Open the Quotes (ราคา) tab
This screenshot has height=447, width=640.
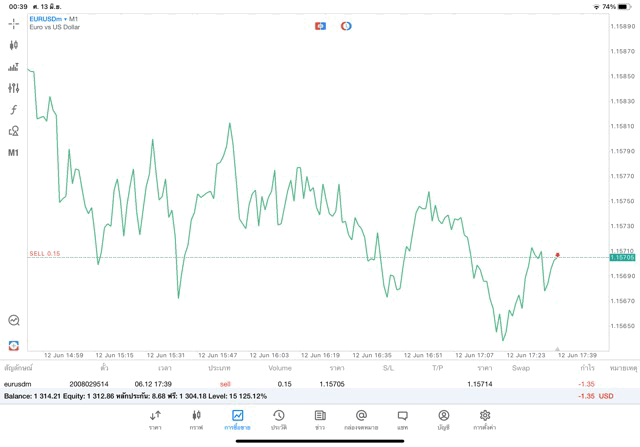point(155,419)
